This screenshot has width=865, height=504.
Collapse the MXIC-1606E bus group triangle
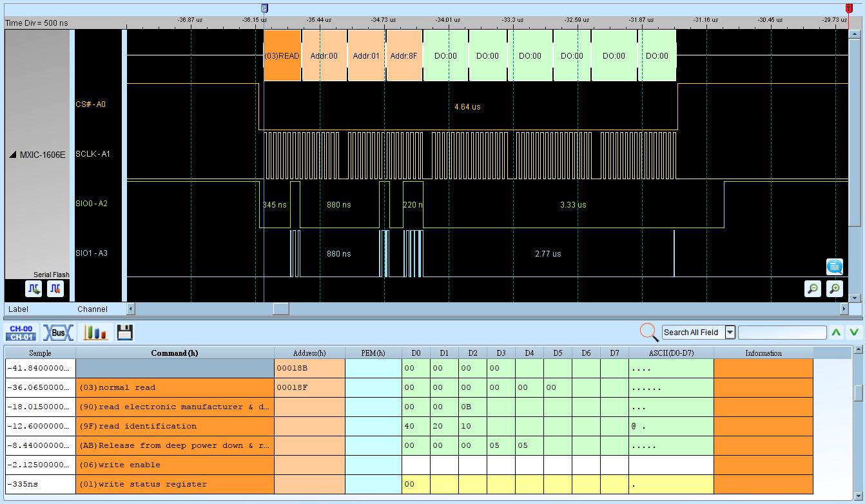tap(13, 155)
